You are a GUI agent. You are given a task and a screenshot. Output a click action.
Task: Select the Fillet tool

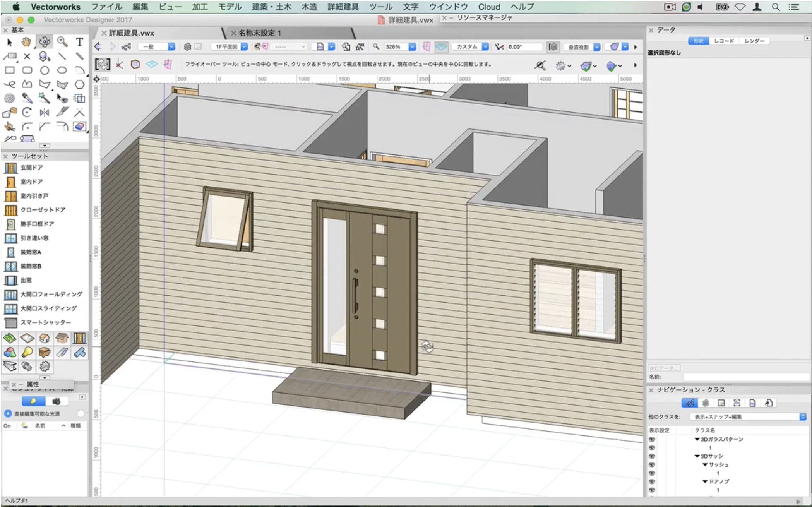click(x=27, y=127)
